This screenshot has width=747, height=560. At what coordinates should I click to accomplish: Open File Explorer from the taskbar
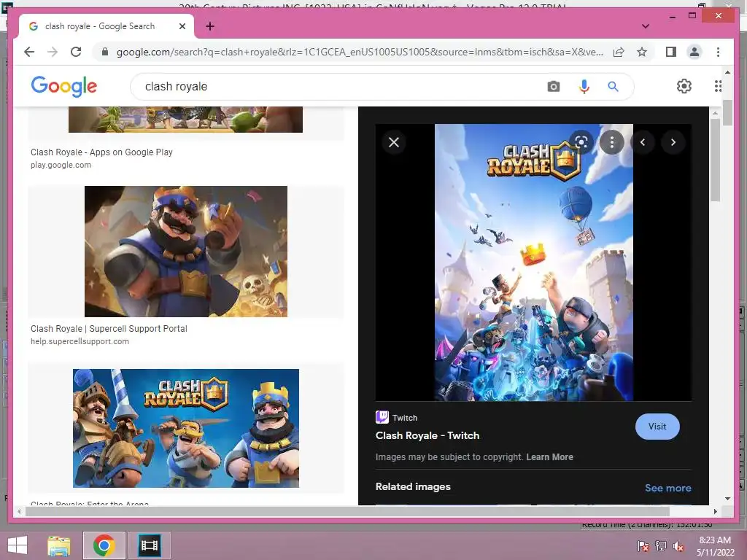tap(59, 545)
